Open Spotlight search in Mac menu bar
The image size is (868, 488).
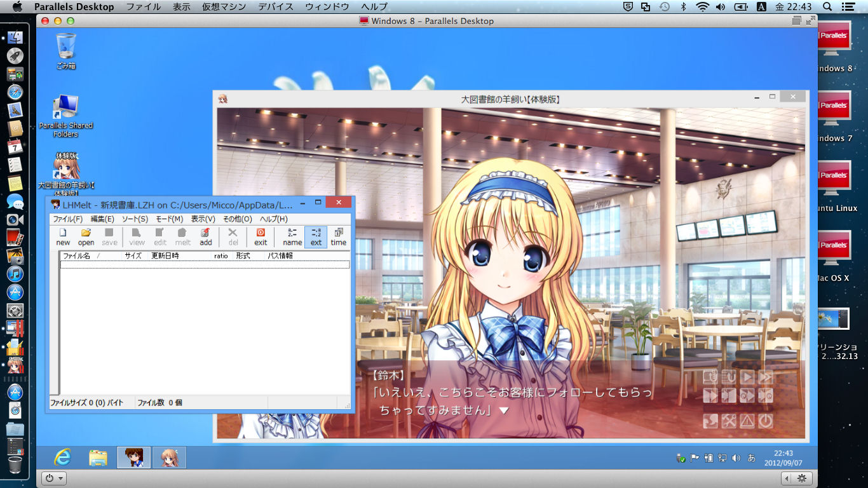pyautogui.click(x=827, y=6)
